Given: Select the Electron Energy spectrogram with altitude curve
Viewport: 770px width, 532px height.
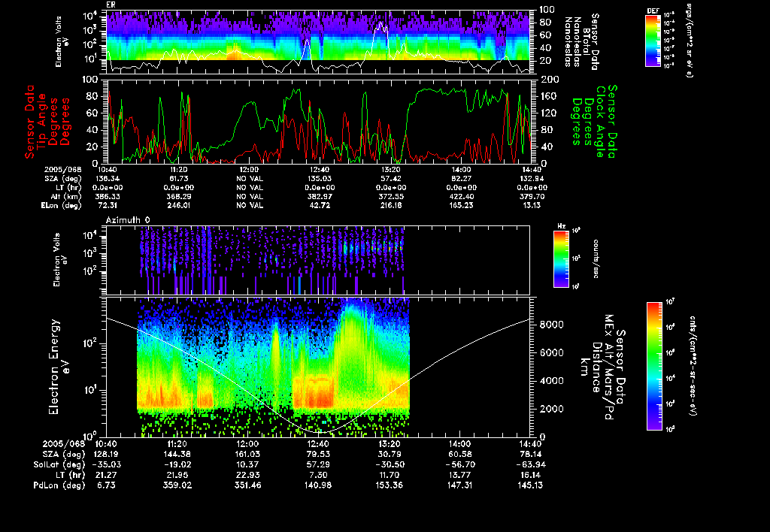Looking at the screenshot, I should tap(318, 367).
